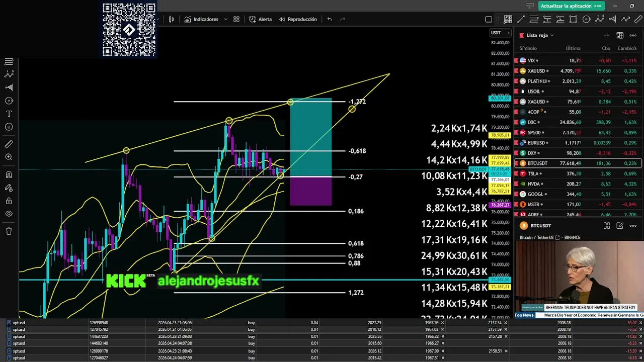
Task: Open BTCUSDT details three-dot menu
Action: point(633,226)
